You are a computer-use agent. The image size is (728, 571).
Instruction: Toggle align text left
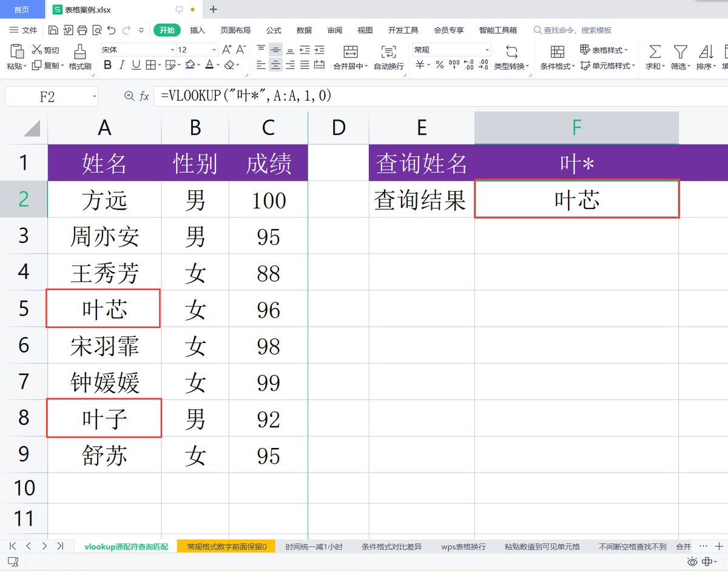pos(261,65)
